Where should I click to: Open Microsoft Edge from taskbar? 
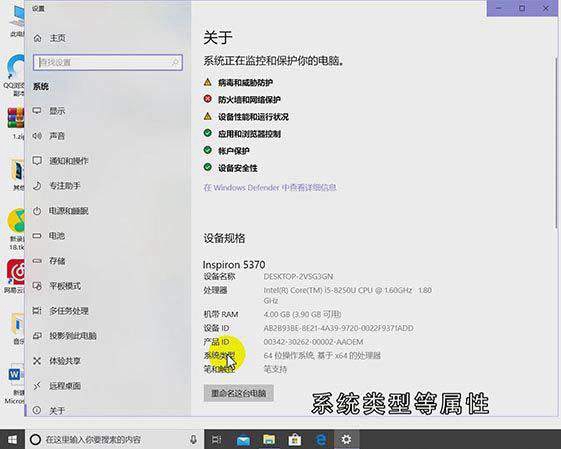pos(321,439)
